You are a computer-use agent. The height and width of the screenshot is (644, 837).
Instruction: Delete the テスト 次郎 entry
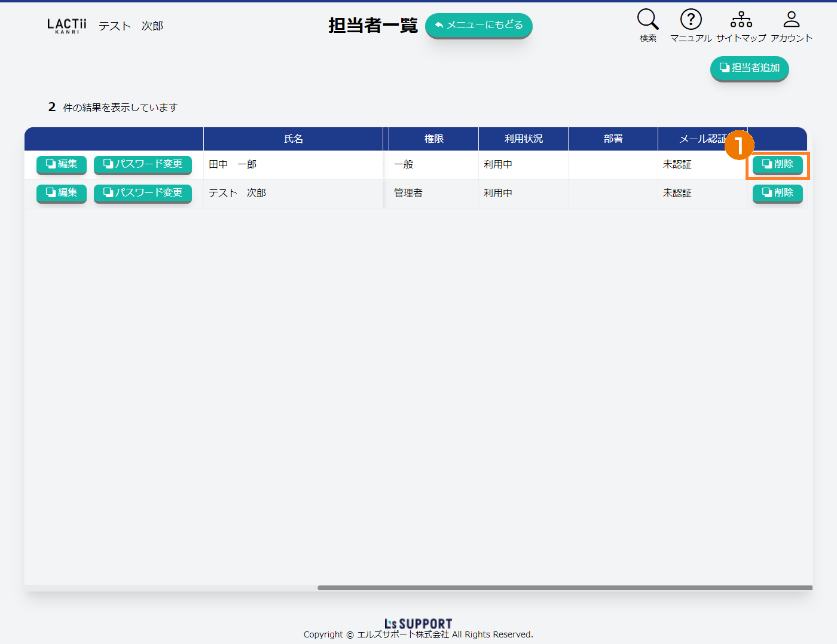(x=777, y=193)
